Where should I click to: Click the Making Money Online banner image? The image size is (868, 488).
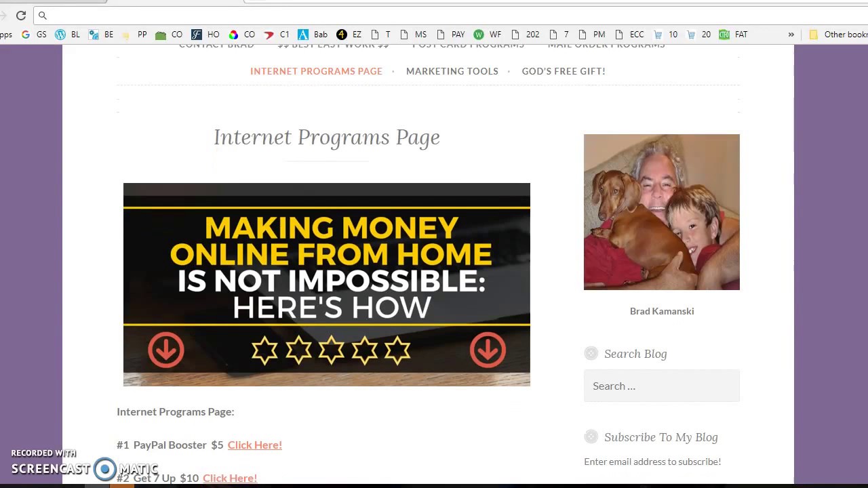tap(327, 285)
